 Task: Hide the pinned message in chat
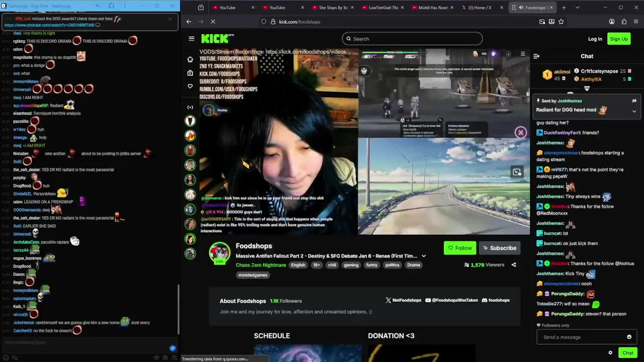[634, 101]
